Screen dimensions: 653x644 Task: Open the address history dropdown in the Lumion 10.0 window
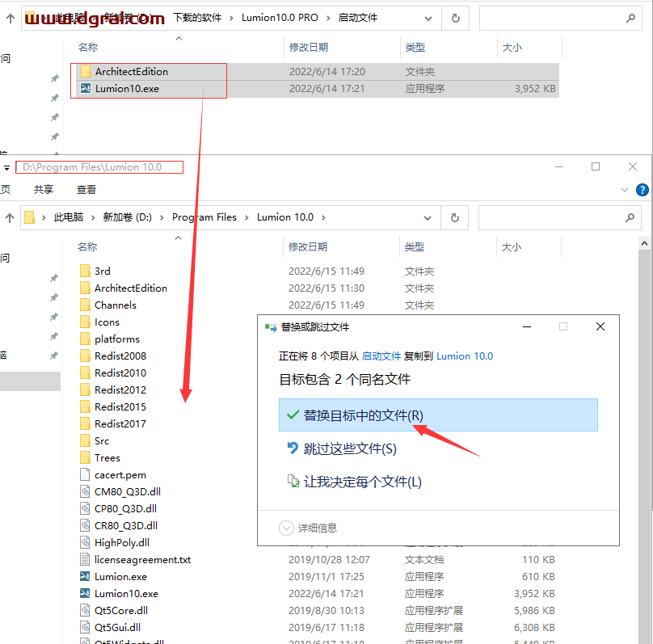point(427,218)
